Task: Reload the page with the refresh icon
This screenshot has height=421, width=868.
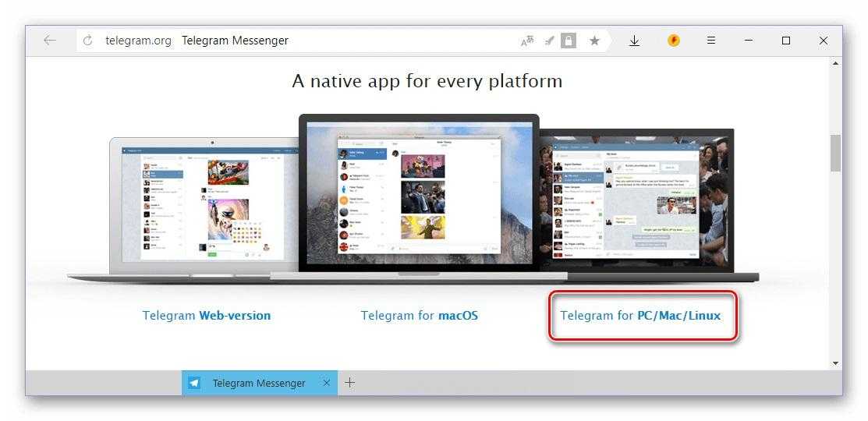Action: 87,41
